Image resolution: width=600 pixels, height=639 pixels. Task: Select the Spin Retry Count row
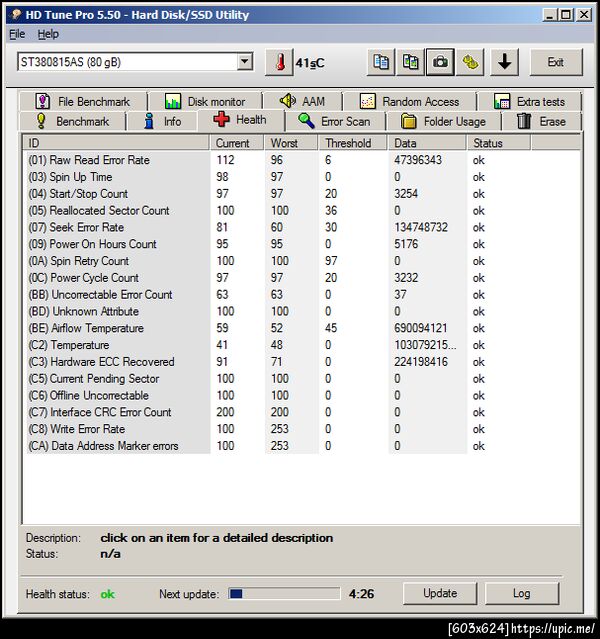pos(301,261)
